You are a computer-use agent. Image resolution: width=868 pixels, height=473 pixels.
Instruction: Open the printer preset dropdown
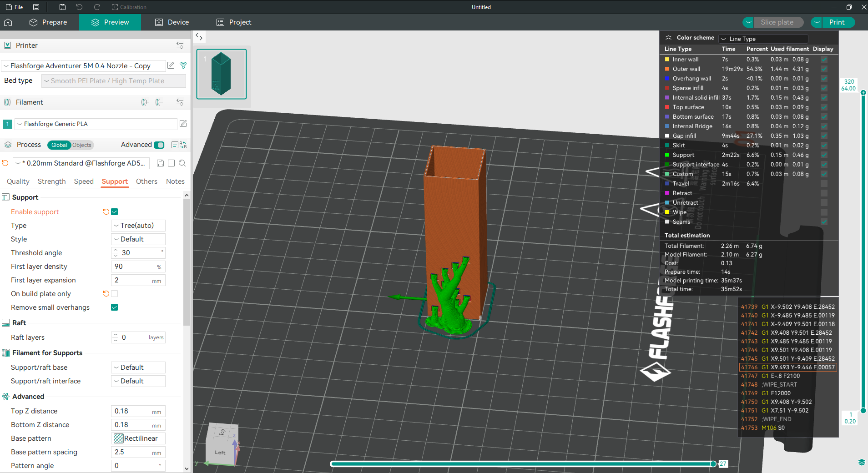click(83, 66)
